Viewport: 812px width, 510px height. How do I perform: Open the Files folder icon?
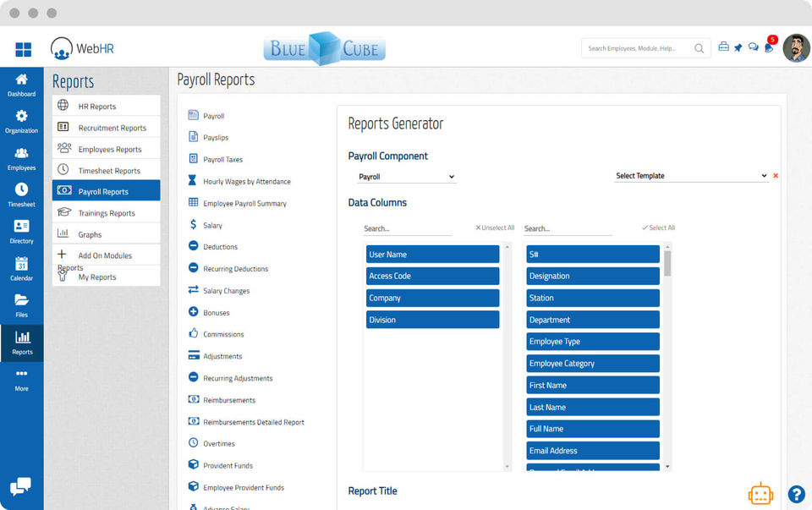21,299
